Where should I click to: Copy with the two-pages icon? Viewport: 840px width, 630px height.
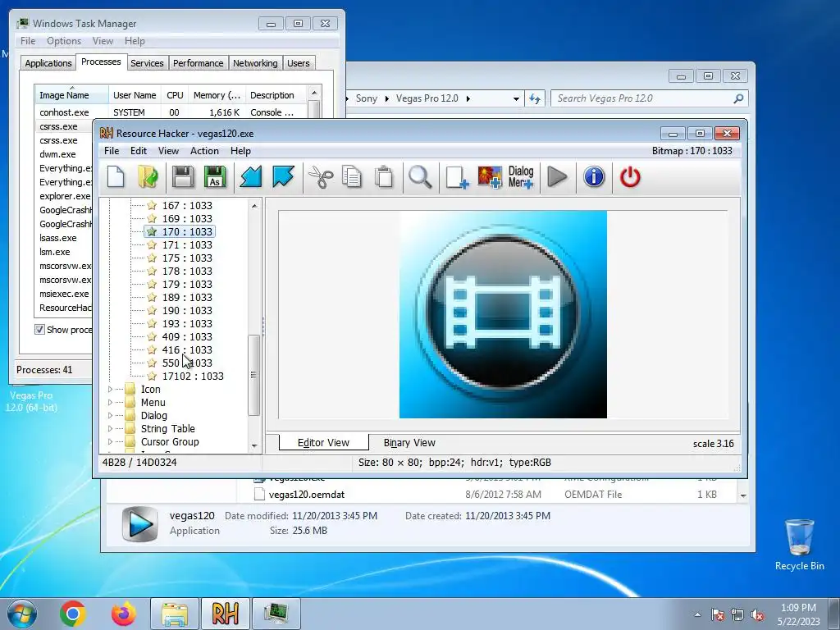click(x=351, y=177)
